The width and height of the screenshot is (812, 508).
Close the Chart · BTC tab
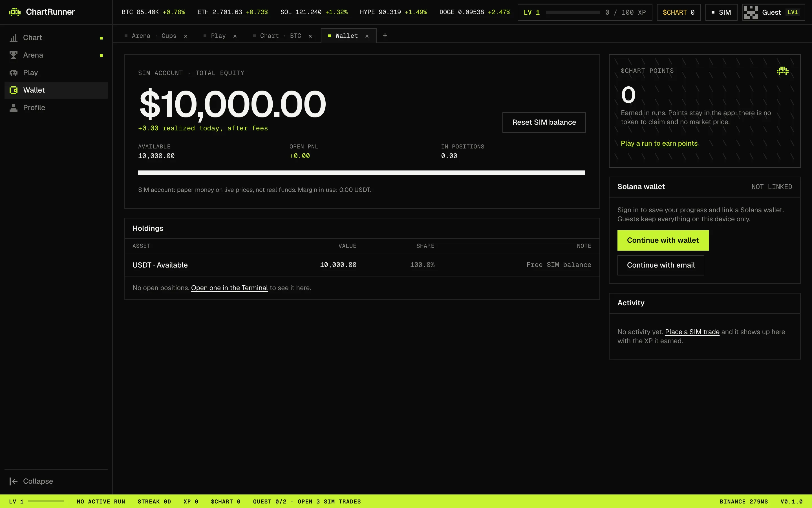(x=310, y=36)
